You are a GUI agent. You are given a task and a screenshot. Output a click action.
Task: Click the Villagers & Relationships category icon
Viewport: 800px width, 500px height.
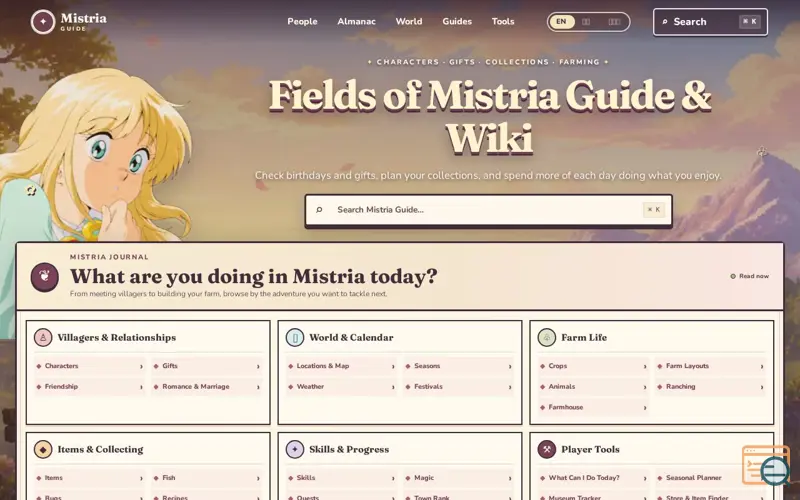43,337
